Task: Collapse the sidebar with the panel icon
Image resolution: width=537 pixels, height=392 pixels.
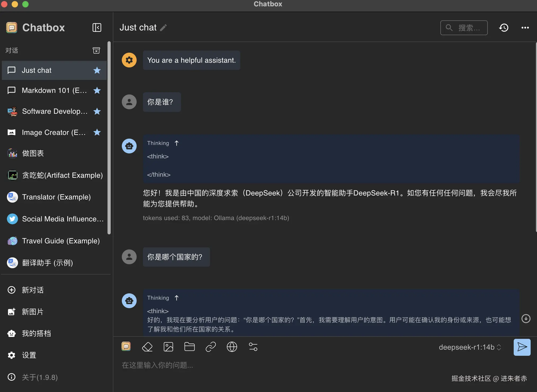Action: (97, 28)
